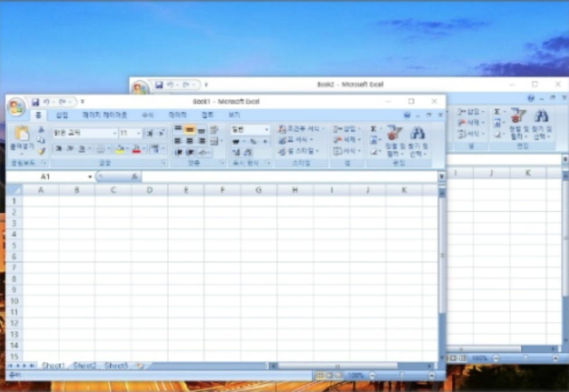The image size is (569, 392).
Task: Open Help icon in Book1 ribbon
Action: coord(407,115)
